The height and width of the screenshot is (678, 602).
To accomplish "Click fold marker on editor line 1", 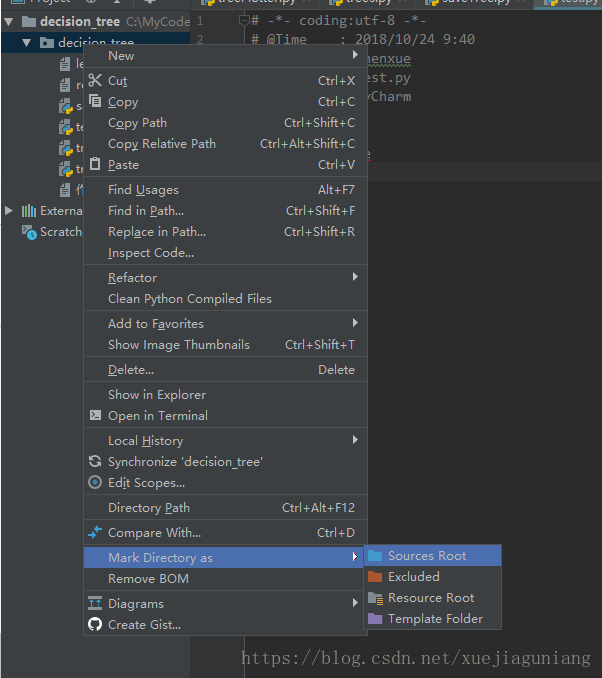I will pyautogui.click(x=244, y=20).
